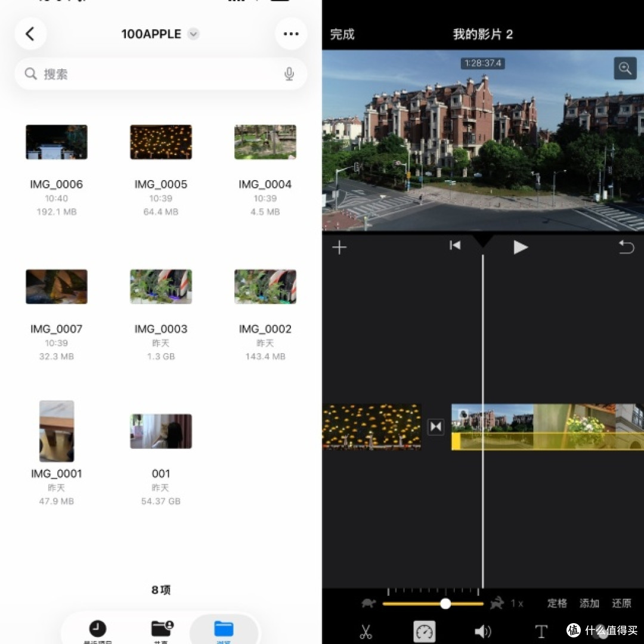Select the 001 file name label
Image resolution: width=644 pixels, height=644 pixels.
tap(160, 473)
